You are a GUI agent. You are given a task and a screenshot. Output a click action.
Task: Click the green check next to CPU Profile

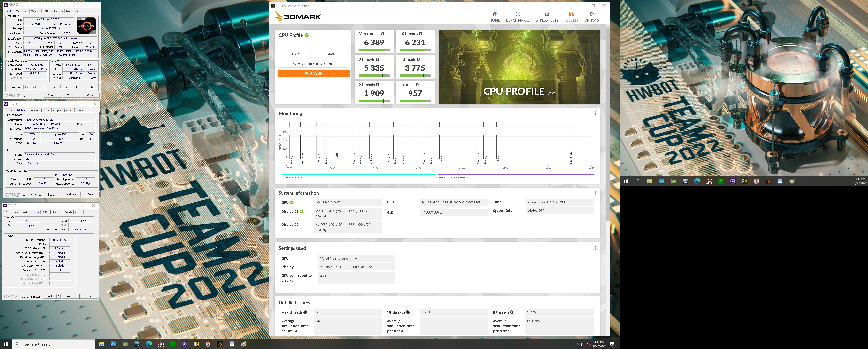[307, 35]
